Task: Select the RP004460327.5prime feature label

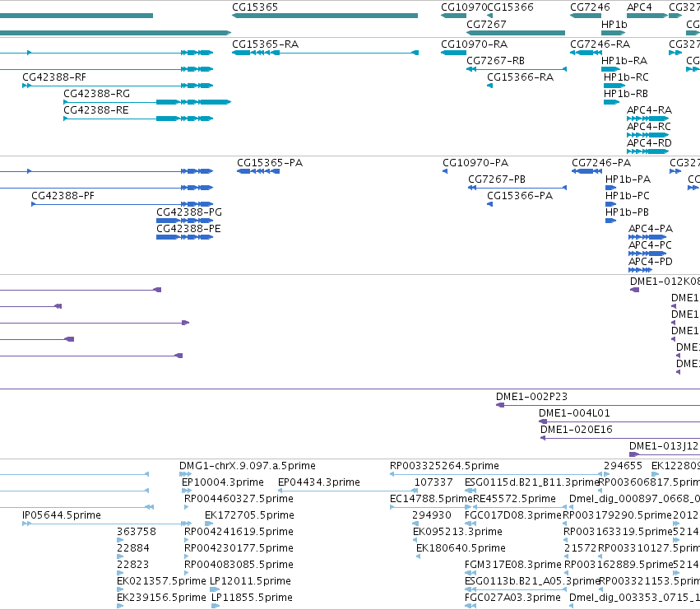Action: coord(239,499)
